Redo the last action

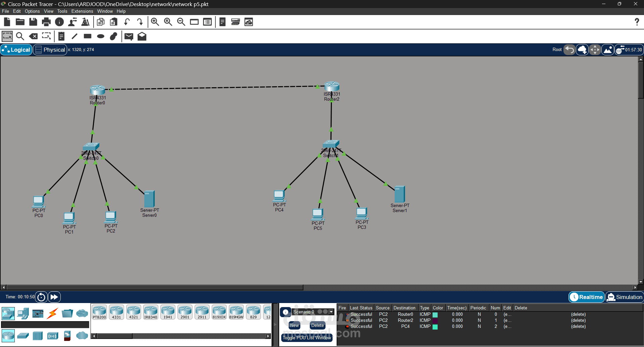click(x=140, y=22)
